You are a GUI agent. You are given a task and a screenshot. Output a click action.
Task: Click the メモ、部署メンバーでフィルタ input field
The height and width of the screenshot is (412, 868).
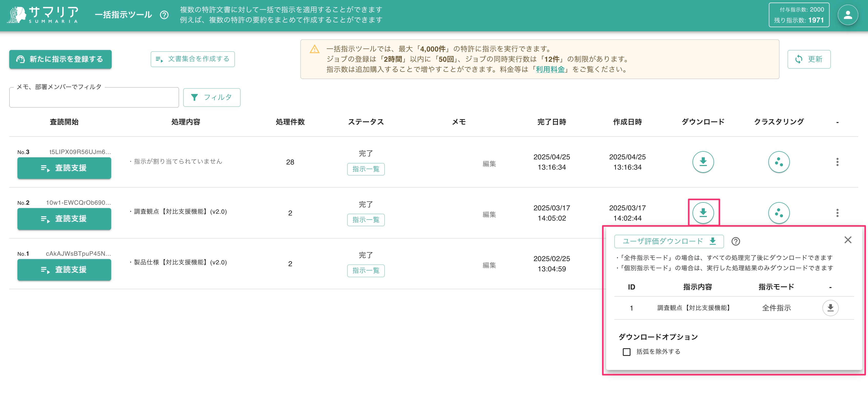click(94, 98)
